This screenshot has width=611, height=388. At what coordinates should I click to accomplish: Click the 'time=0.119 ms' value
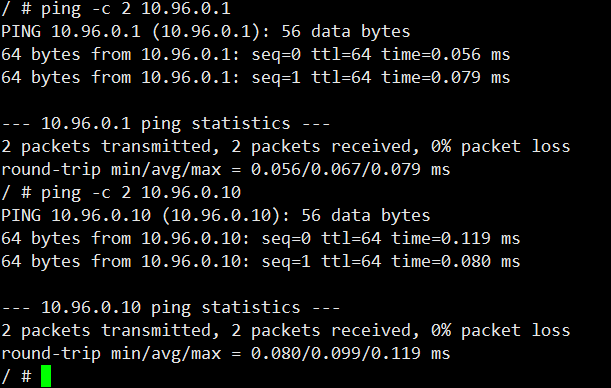tap(456, 238)
